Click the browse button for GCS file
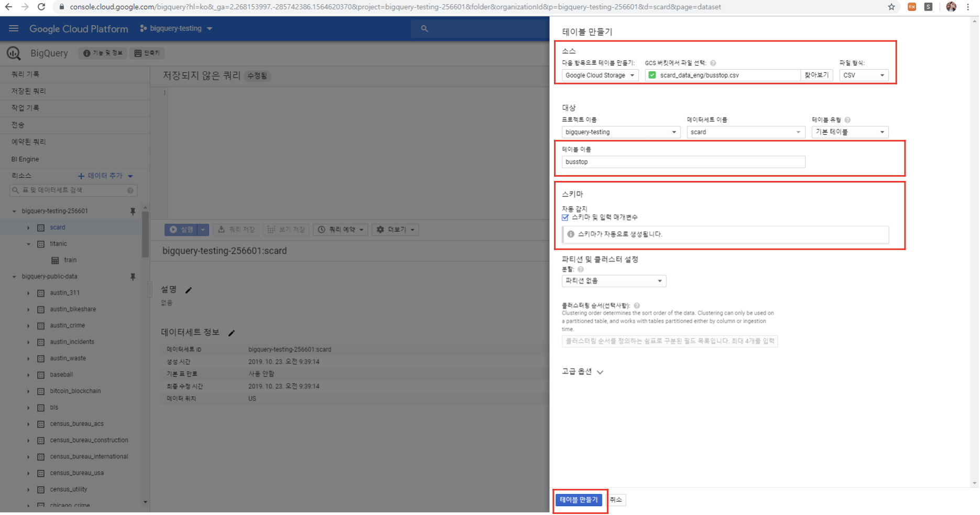 pos(816,76)
